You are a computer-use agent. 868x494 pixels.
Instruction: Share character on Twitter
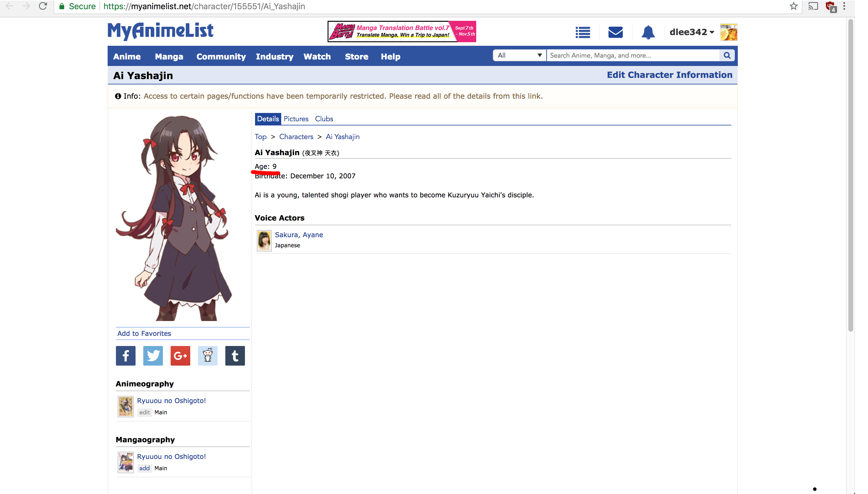153,355
